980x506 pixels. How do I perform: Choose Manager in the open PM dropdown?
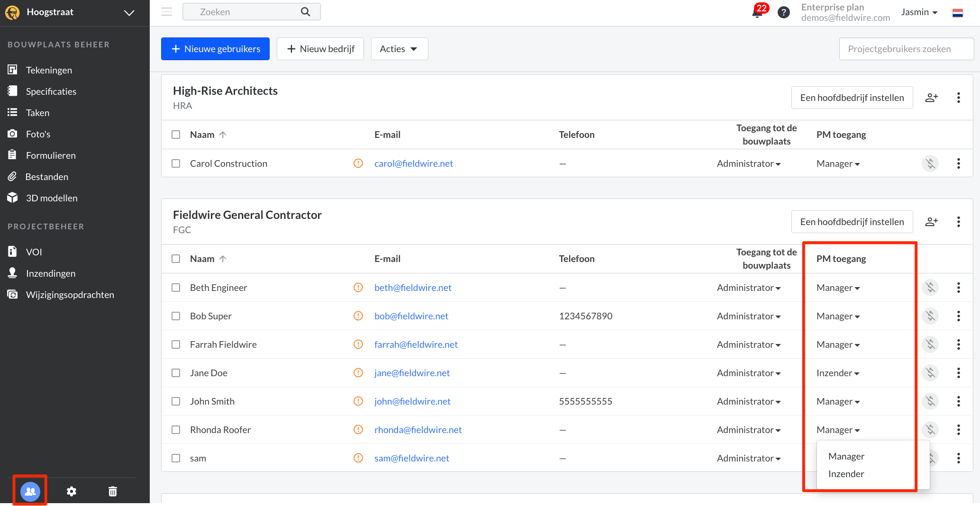pos(846,456)
